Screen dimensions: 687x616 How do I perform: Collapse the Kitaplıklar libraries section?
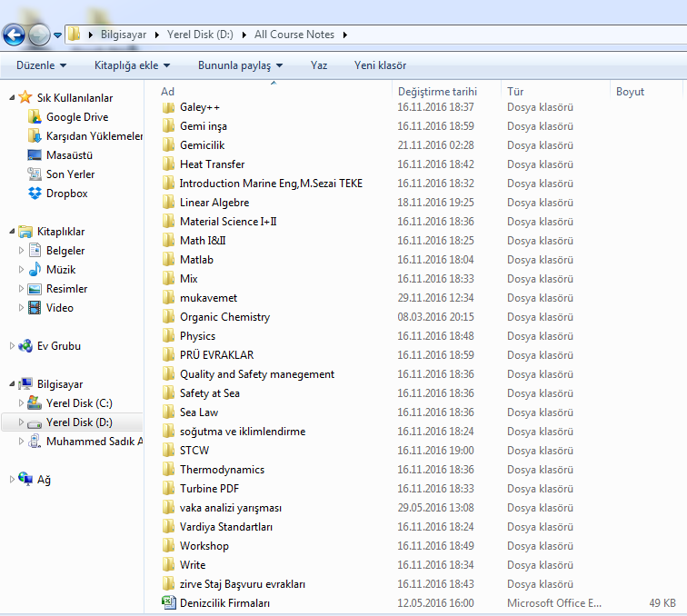click(x=11, y=232)
